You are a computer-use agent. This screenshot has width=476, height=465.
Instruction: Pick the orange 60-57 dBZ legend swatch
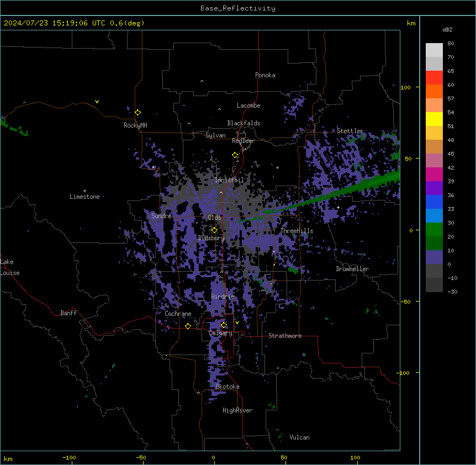(x=434, y=92)
